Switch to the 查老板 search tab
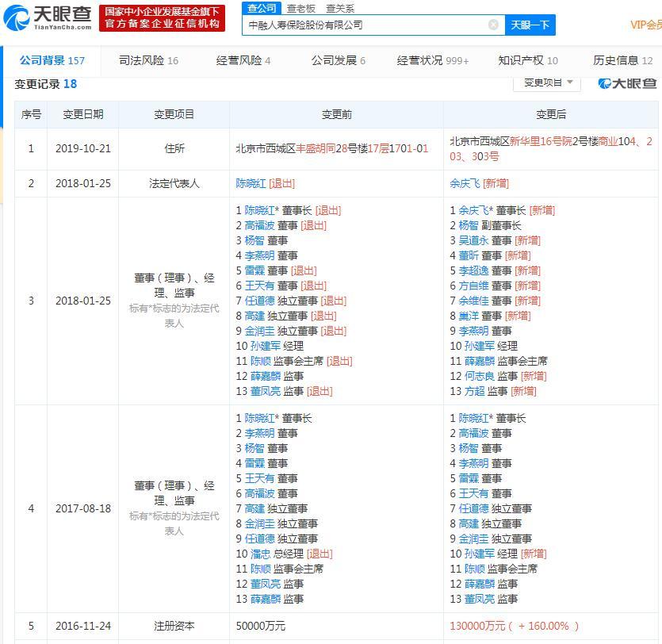 tap(301, 9)
